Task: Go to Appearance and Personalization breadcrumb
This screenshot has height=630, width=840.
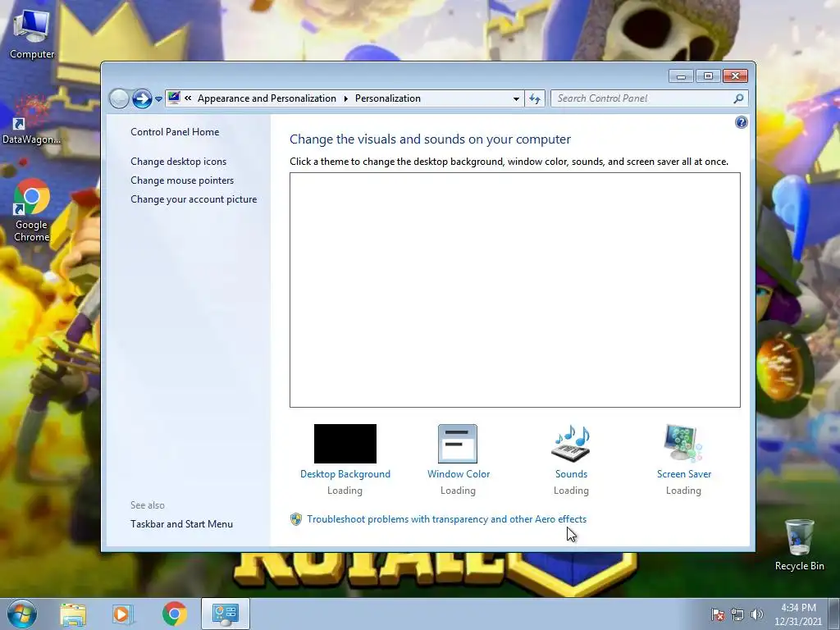Action: tap(267, 98)
